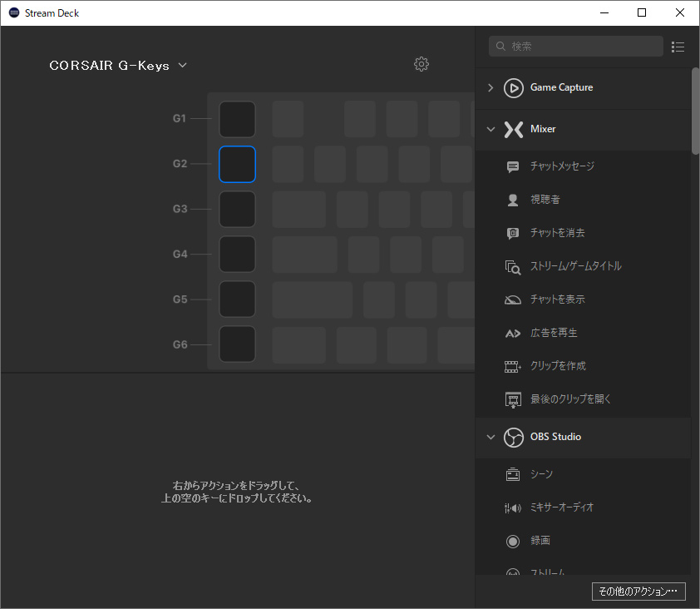Click the Mixer category label
The height and width of the screenshot is (609, 700).
click(543, 129)
